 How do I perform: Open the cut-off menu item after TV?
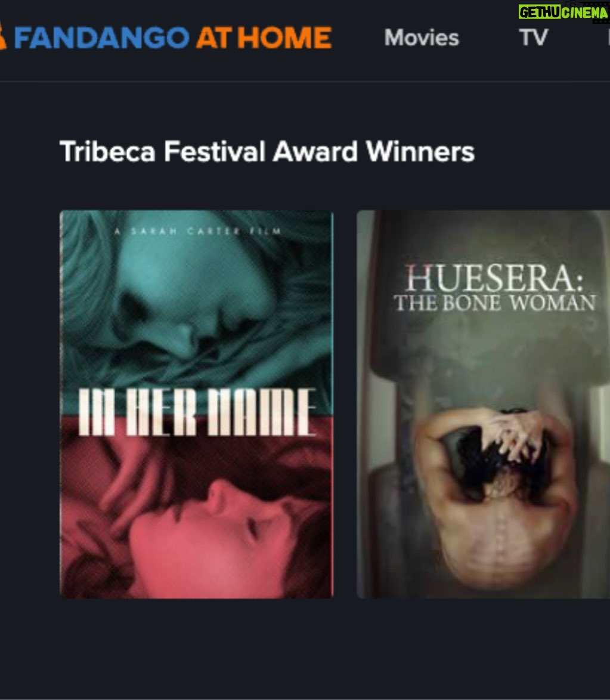608,38
